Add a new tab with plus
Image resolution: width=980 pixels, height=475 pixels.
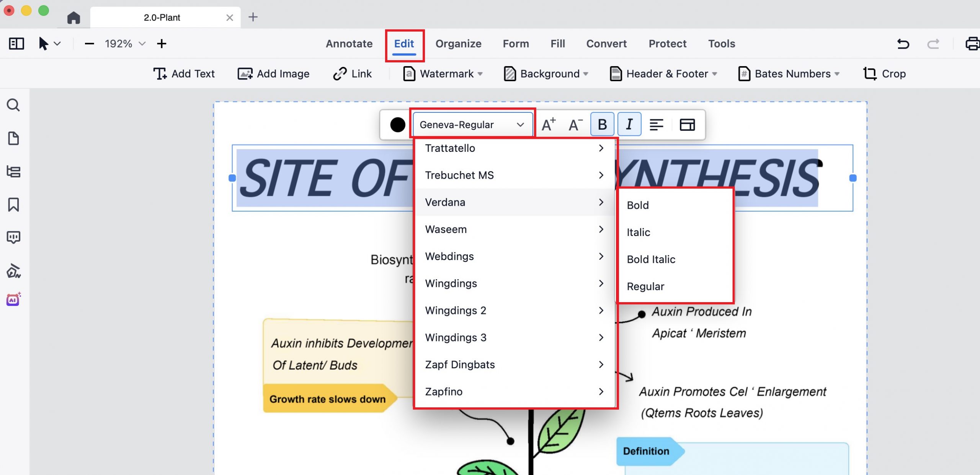point(253,17)
